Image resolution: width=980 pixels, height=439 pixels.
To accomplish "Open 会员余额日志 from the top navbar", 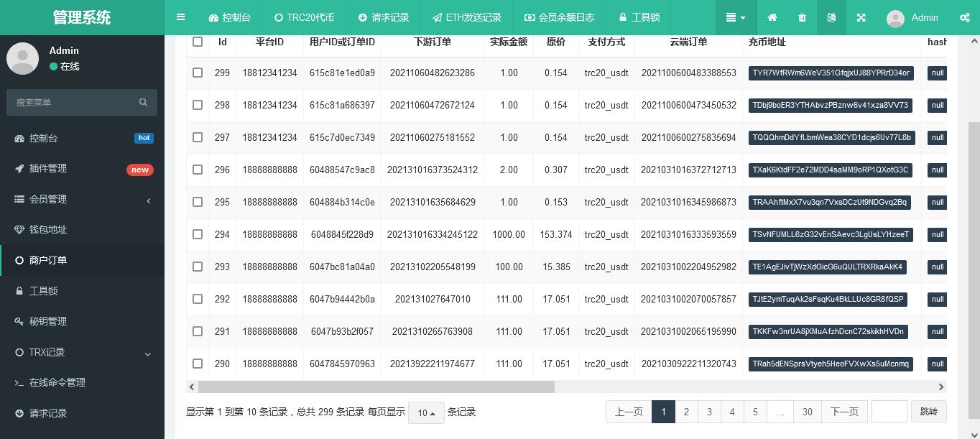I will point(530,17).
